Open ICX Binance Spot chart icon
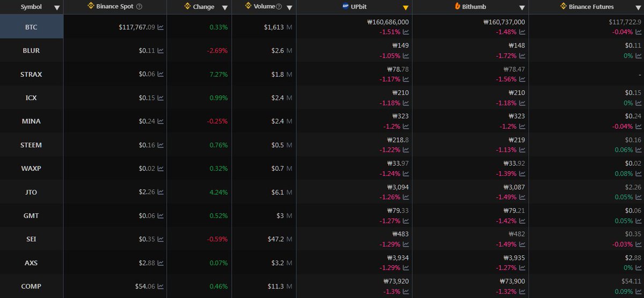The height and width of the screenshot is (298, 644). coord(161,98)
